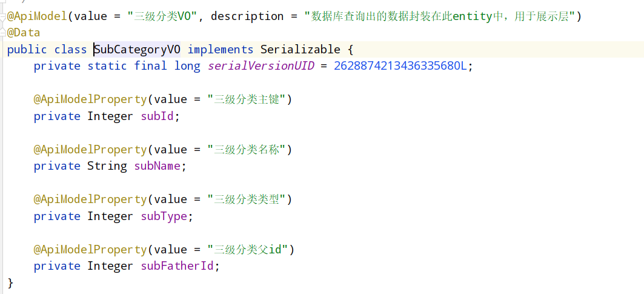Click the Integer type before subFatherId
This screenshot has height=294, width=644.
point(110,266)
